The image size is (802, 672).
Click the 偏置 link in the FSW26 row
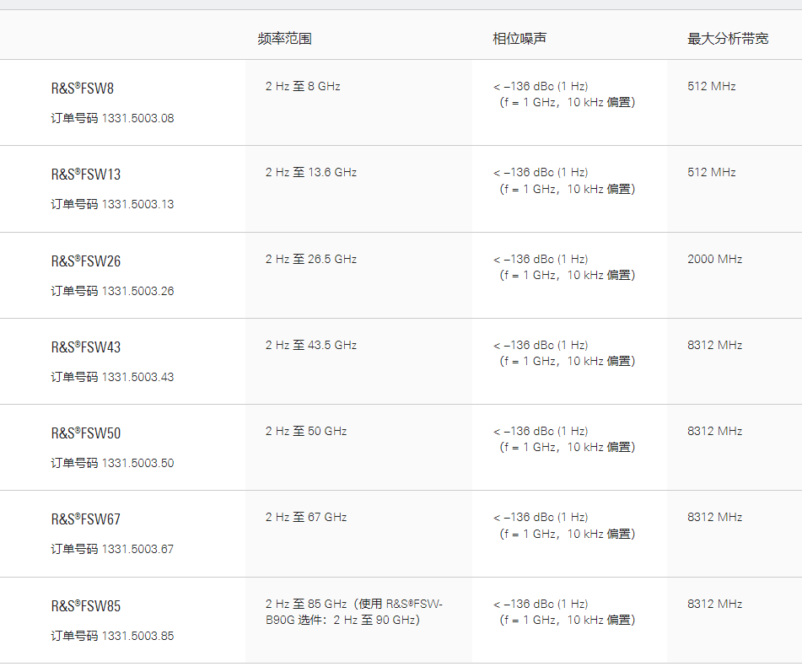[x=620, y=276]
